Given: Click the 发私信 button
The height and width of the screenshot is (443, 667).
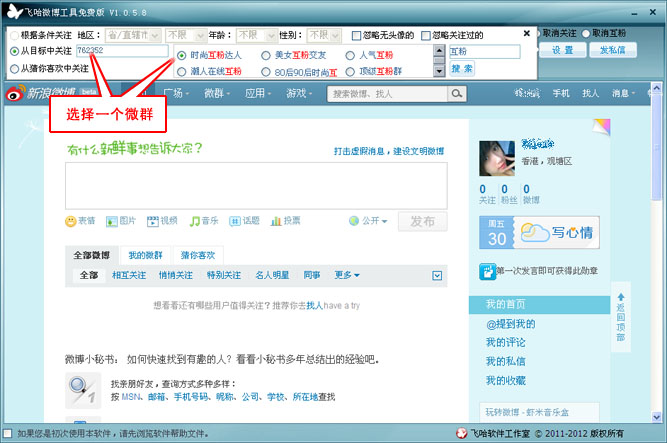Looking at the screenshot, I should coord(613,50).
